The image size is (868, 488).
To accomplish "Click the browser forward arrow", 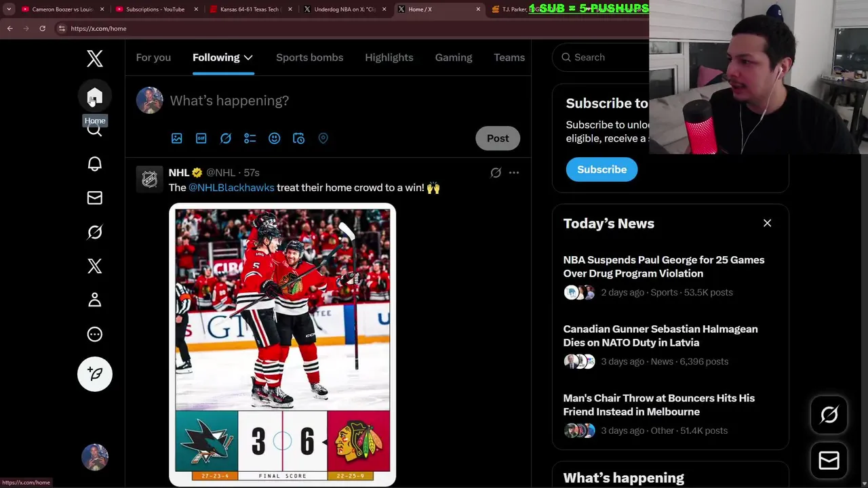I will 26,28.
